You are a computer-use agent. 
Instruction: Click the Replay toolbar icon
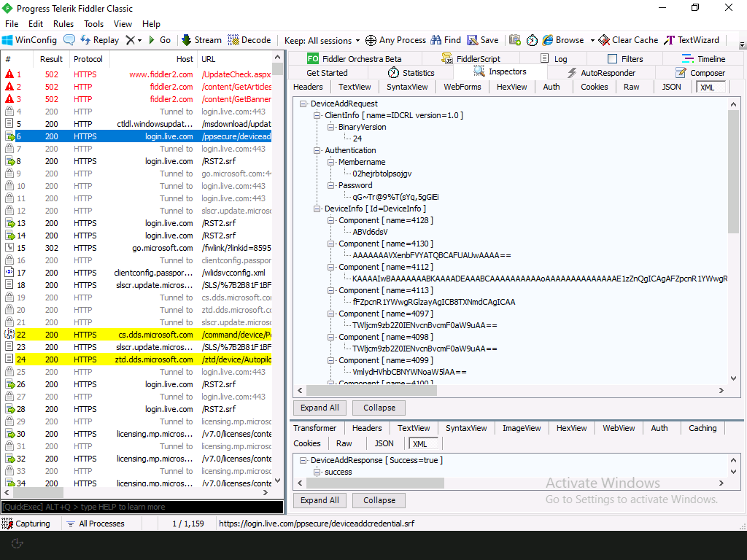(96, 40)
